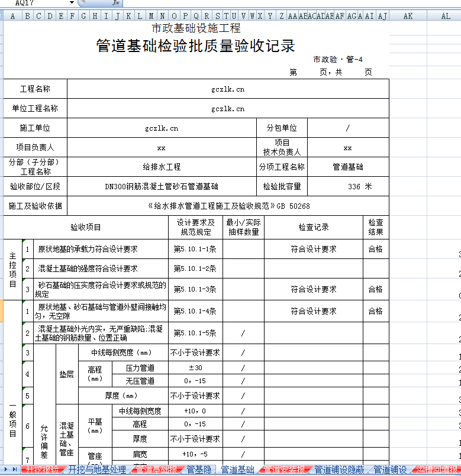
Task: Select the 最小/实际抽样数量 header cell
Action: 243,228
